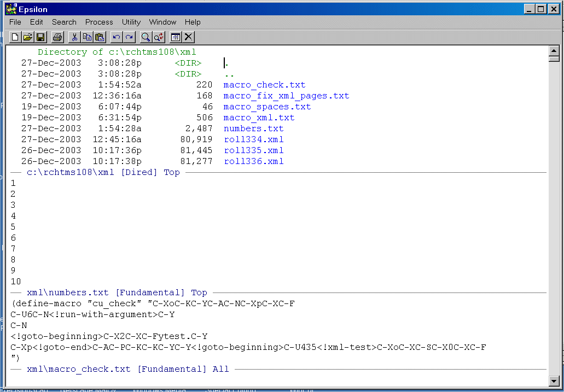
Task: Click the Copy icon in the toolbar
Action: [87, 37]
